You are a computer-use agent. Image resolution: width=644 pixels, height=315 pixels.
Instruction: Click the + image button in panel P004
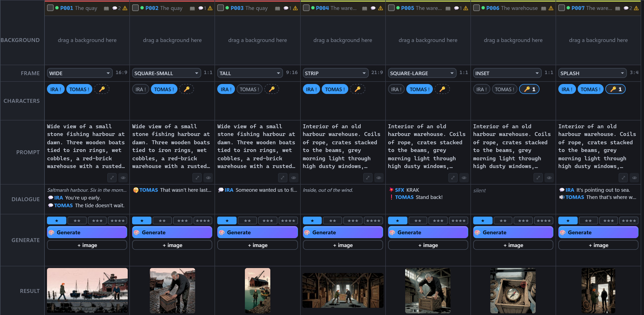(343, 245)
